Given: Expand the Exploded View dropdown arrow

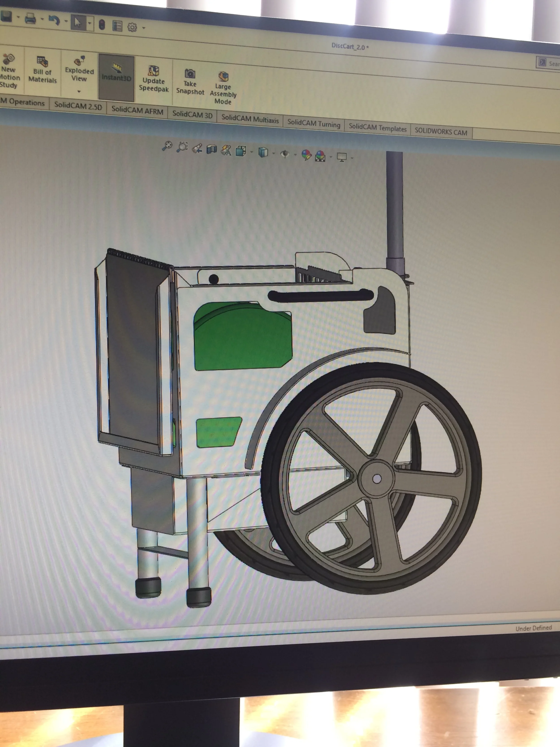Looking at the screenshot, I should 79,91.
